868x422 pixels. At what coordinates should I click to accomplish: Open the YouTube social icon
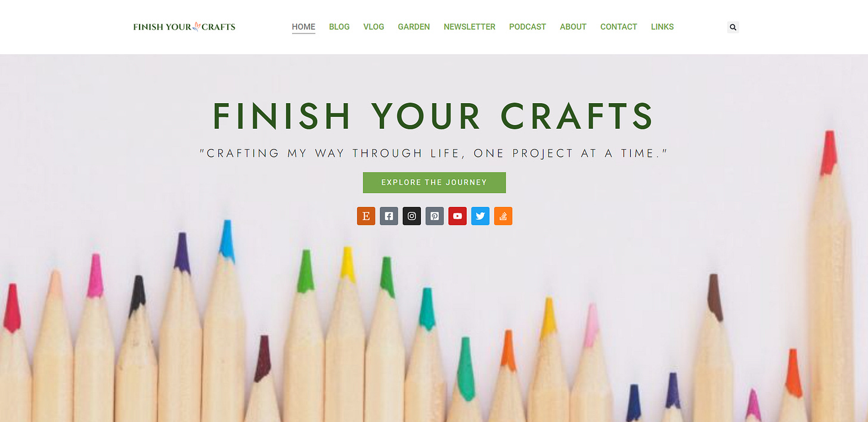(457, 216)
